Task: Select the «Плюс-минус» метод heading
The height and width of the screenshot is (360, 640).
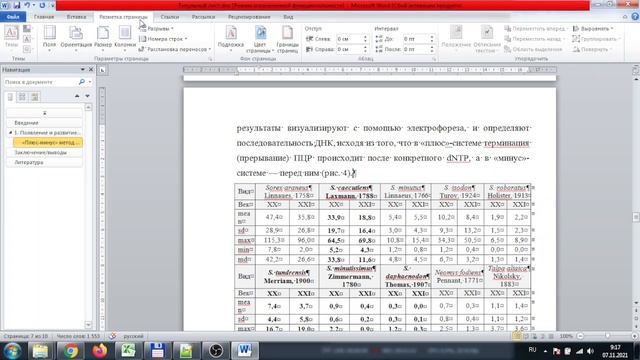Action: click(x=48, y=142)
